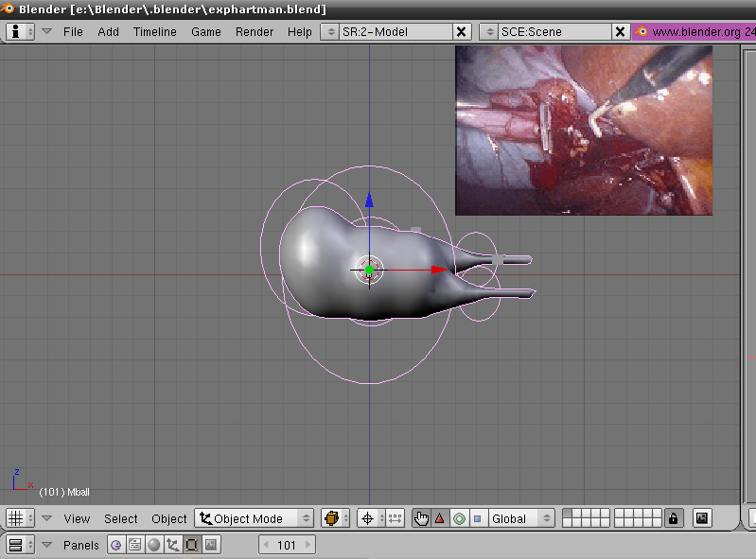Open the screen list arrows beside SR:2-Model
The width and height of the screenshot is (756, 559).
330,32
